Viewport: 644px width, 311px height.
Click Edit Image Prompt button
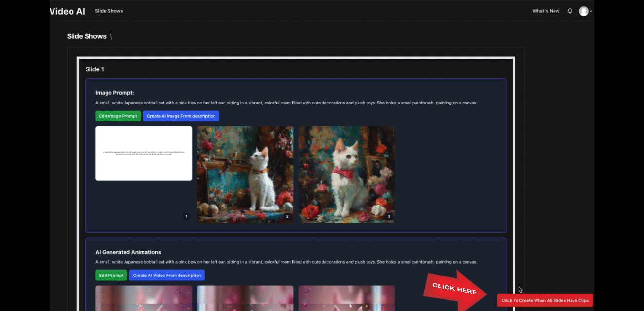(118, 116)
